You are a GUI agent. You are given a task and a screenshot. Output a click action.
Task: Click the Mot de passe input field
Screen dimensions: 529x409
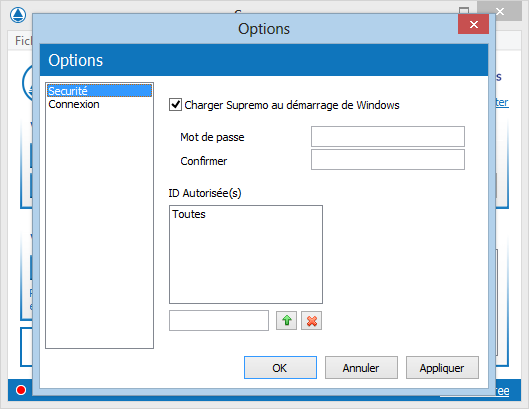388,136
